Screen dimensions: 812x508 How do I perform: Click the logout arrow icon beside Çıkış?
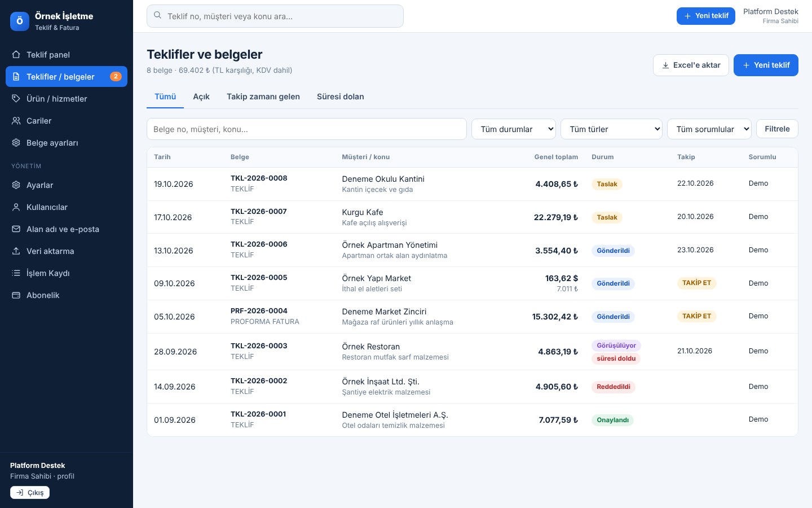pos(20,493)
